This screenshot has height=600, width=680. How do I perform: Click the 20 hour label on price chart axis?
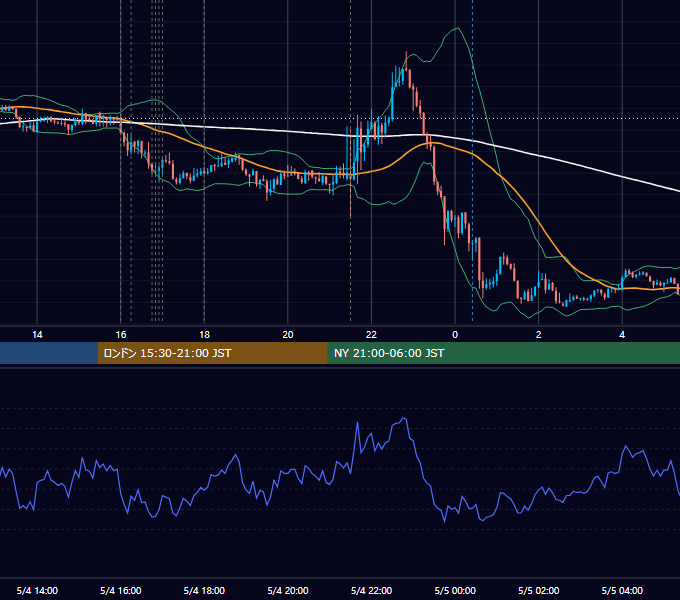[x=288, y=335]
